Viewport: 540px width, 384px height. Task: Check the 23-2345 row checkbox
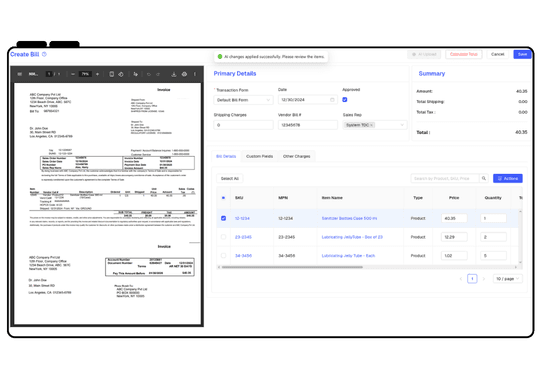click(x=223, y=237)
